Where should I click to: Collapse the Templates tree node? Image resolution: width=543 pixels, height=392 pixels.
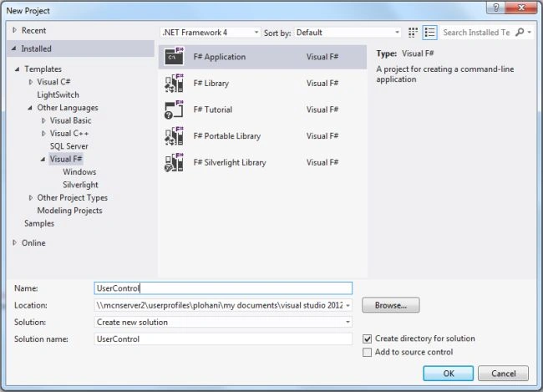click(17, 69)
